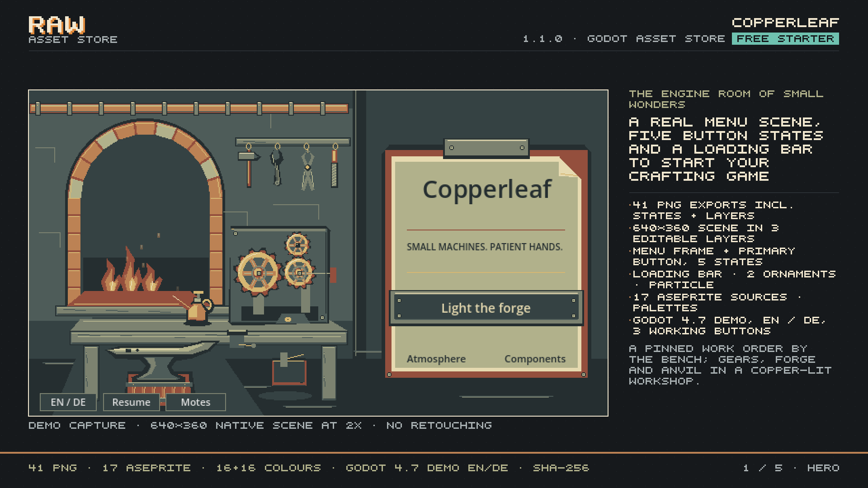Click the small top gear on the machine
This screenshot has width=868, height=488.
click(297, 245)
